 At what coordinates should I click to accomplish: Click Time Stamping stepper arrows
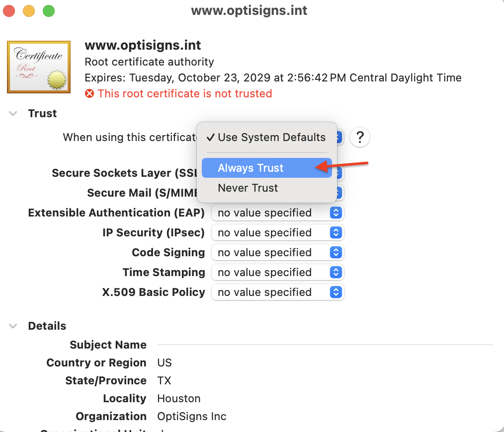click(x=336, y=273)
